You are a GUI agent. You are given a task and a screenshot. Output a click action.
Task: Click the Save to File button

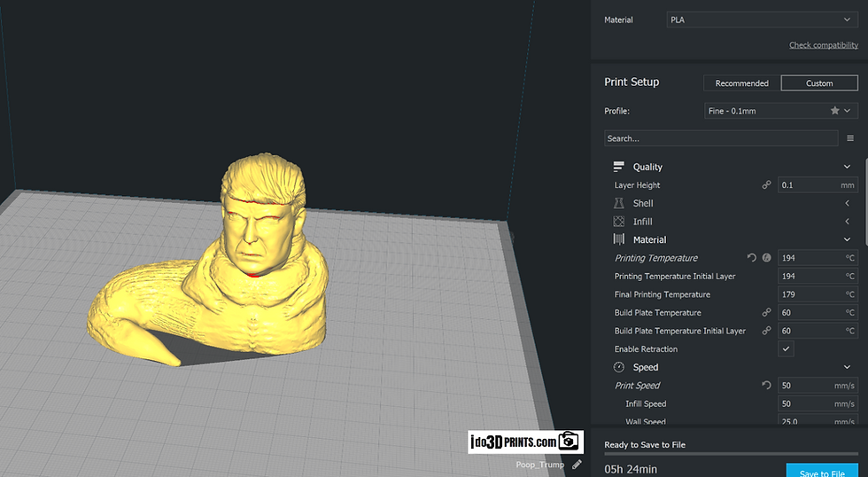click(x=822, y=471)
